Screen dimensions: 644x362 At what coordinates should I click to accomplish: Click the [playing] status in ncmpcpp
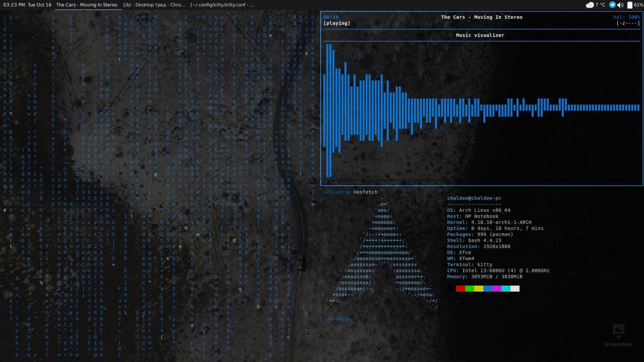tap(337, 23)
